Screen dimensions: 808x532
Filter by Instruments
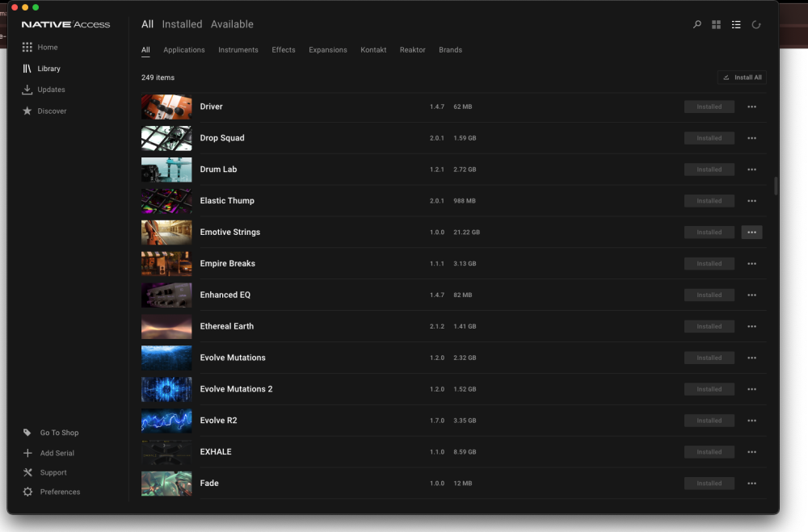(x=238, y=50)
